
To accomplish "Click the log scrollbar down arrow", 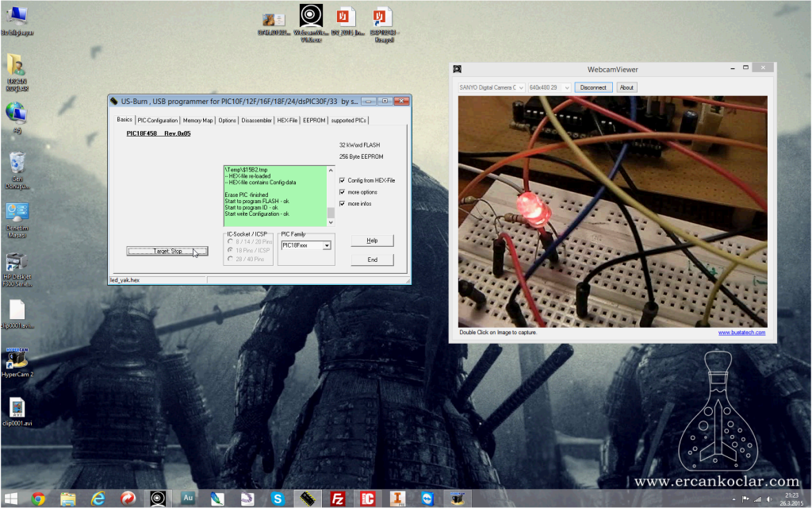I will click(x=331, y=222).
